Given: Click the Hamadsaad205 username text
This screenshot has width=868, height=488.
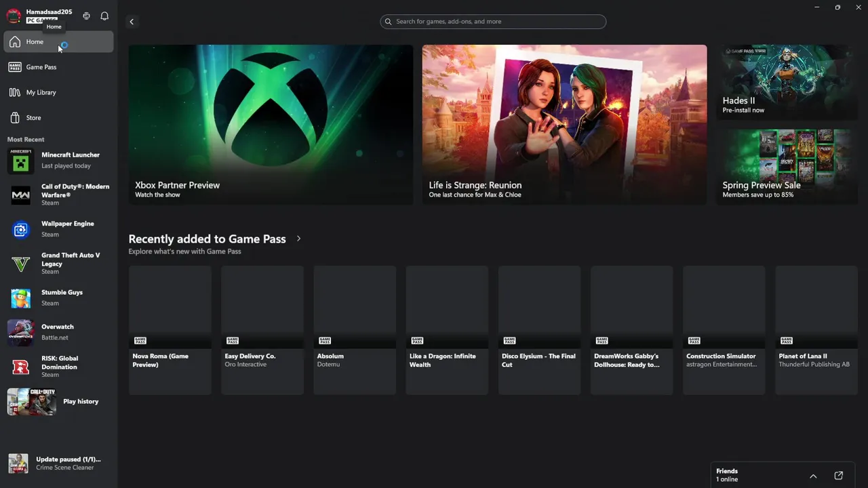Looking at the screenshot, I should [49, 12].
